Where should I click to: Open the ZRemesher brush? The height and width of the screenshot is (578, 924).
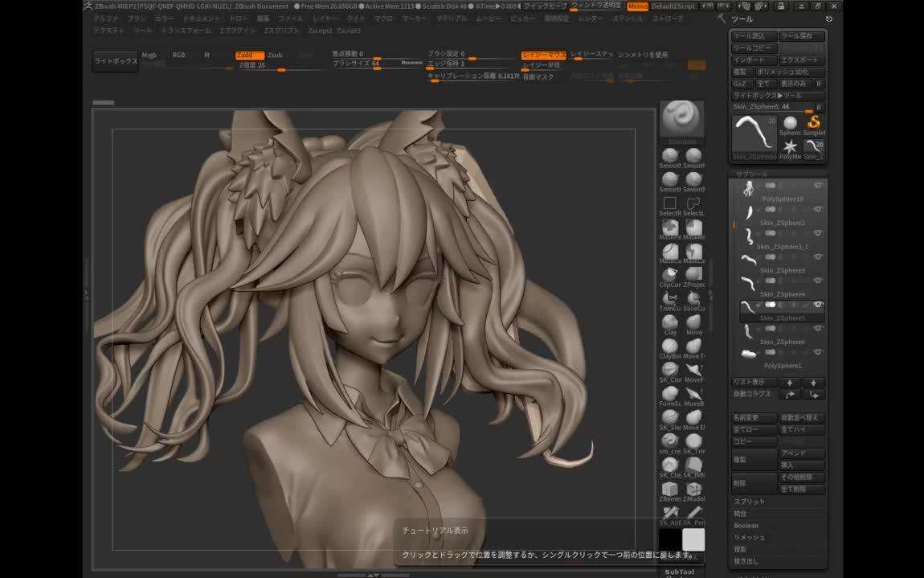[669, 492]
